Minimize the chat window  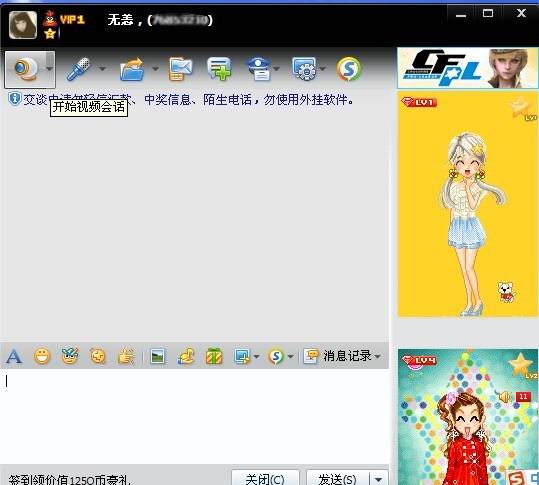point(461,15)
